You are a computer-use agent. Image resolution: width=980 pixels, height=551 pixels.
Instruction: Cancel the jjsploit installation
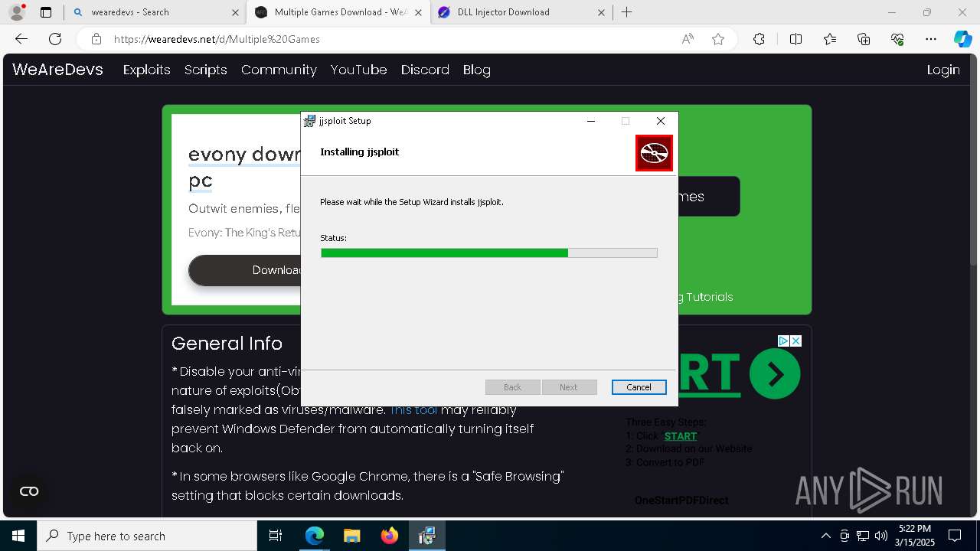[639, 387]
